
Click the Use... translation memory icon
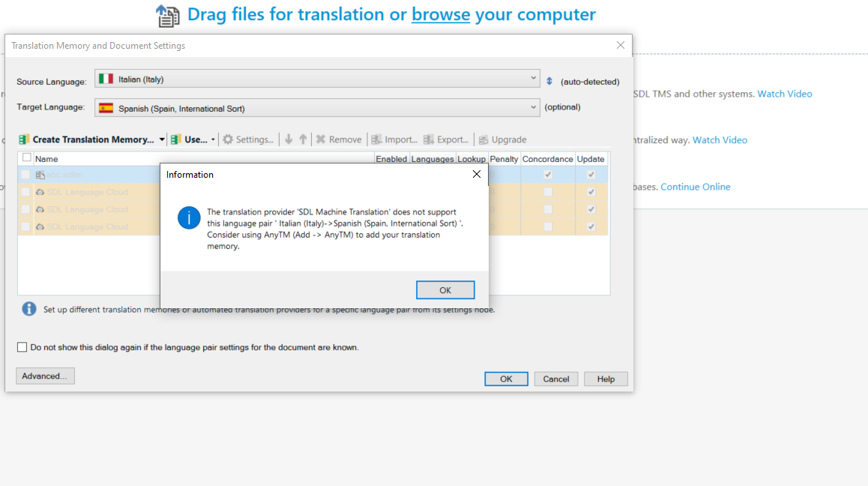click(176, 139)
